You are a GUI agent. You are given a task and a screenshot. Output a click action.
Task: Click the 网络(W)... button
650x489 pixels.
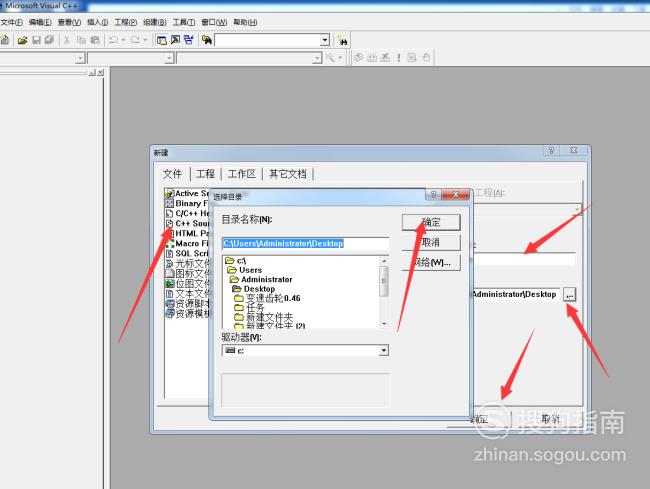[431, 262]
